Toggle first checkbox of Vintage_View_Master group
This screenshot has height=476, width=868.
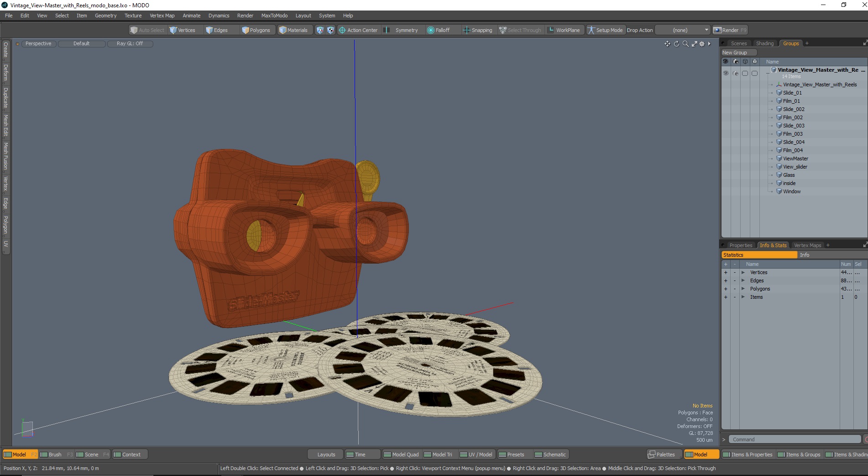pos(745,73)
